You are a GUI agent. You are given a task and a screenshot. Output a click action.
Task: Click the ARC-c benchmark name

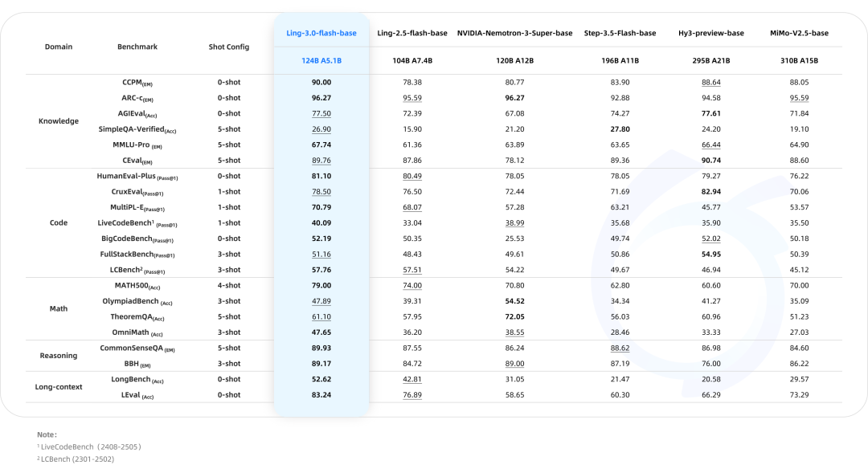tap(137, 98)
